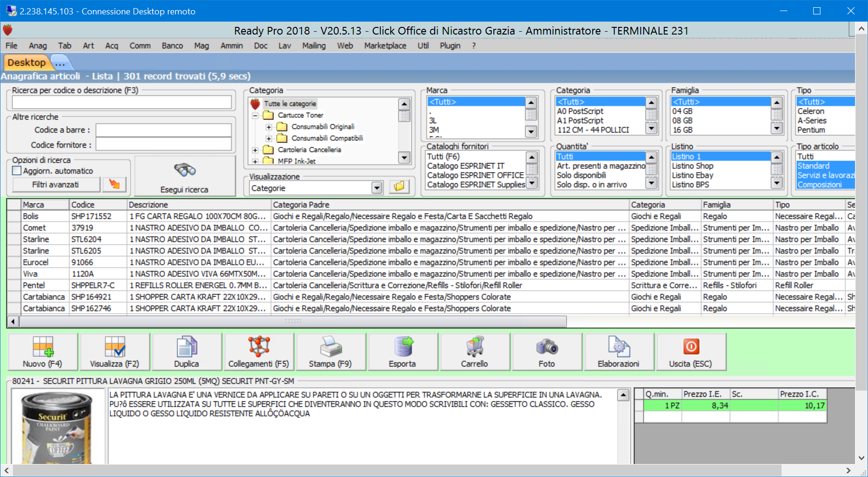Click the Stampa (F9) printer icon
Viewport: 868px width, 477px height.
(x=330, y=352)
